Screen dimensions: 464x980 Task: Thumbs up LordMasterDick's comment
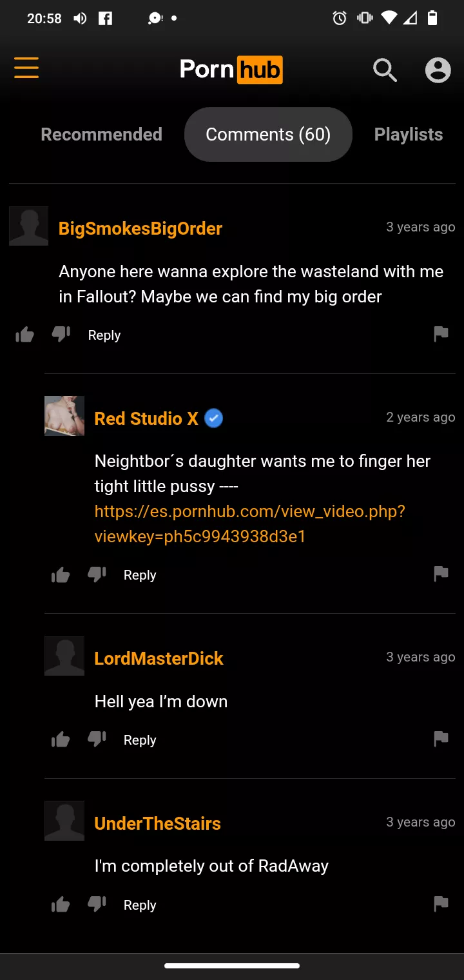coord(61,740)
